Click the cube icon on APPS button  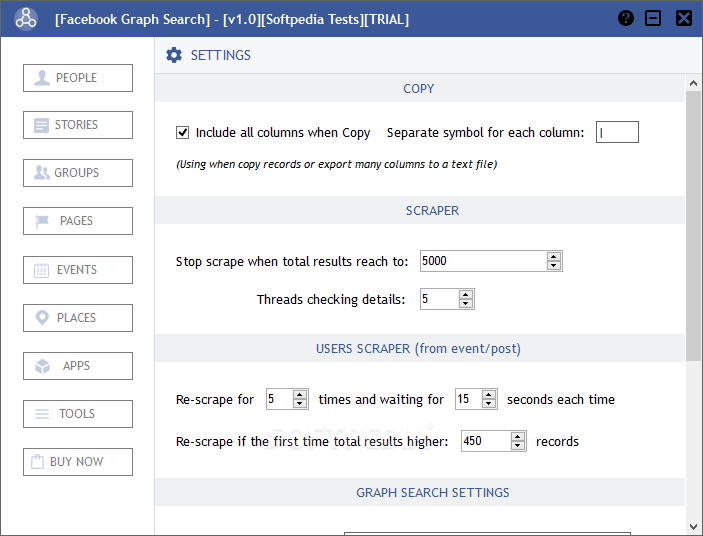coord(43,366)
